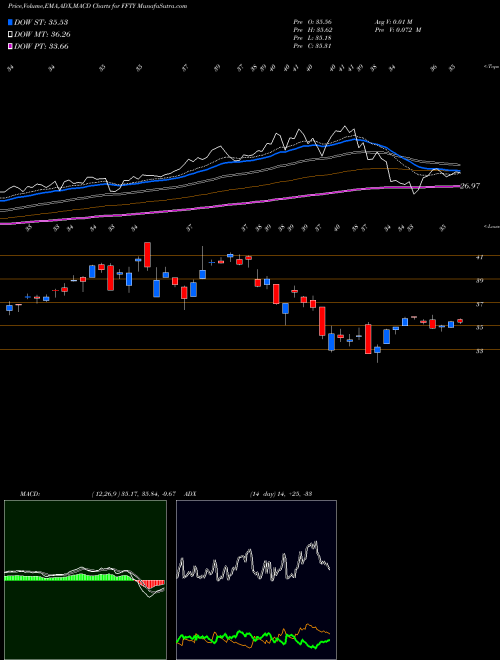Viewport: 500px width, 660px height.
Task: Click the ADX panel label
Action: 190,494
